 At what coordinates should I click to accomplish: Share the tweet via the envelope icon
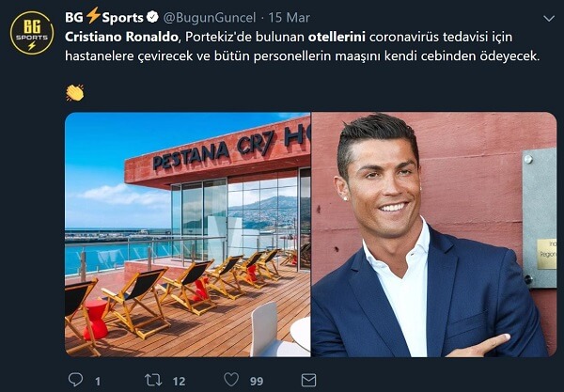coord(308,380)
